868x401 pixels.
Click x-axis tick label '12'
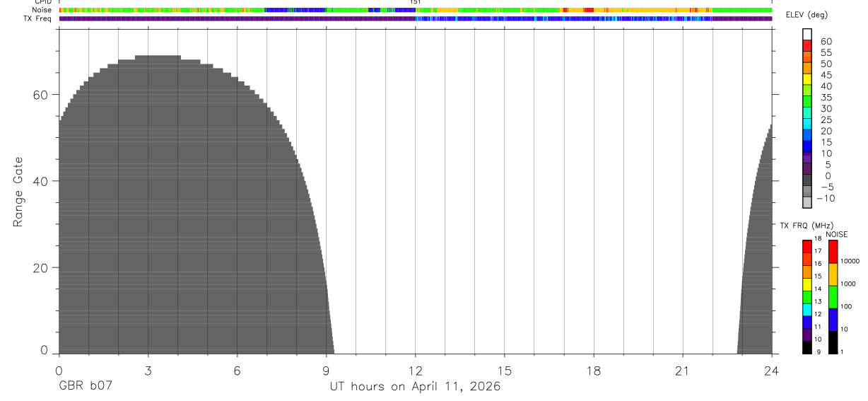pos(416,371)
